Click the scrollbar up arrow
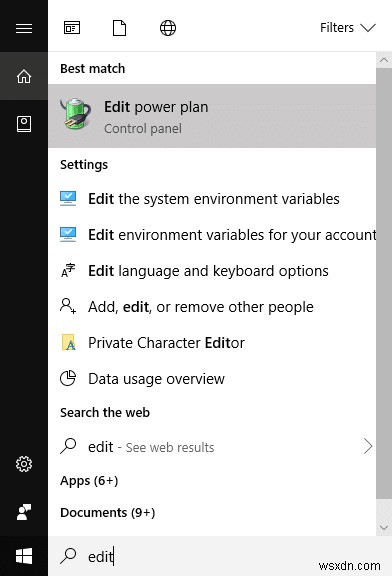 (x=384, y=60)
